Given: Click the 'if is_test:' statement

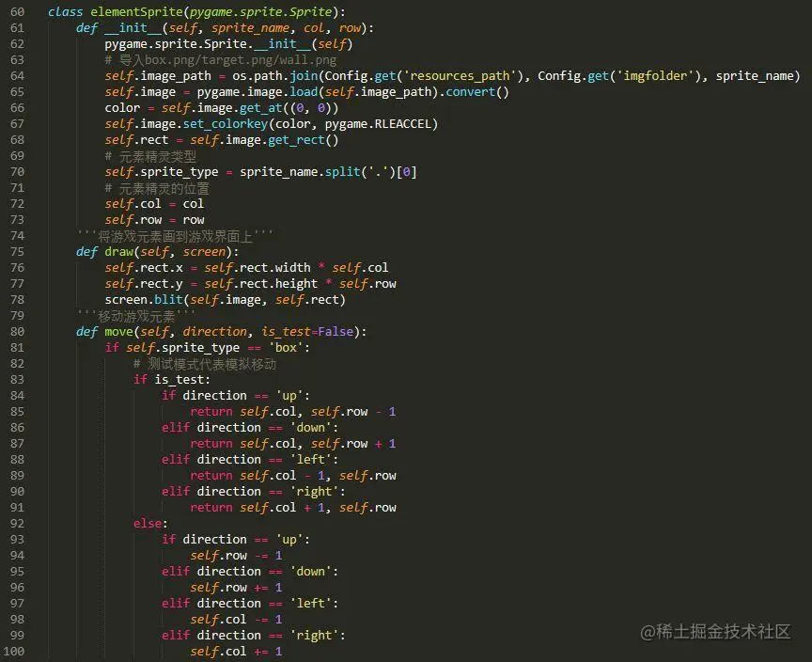Looking at the screenshot, I should (172, 380).
